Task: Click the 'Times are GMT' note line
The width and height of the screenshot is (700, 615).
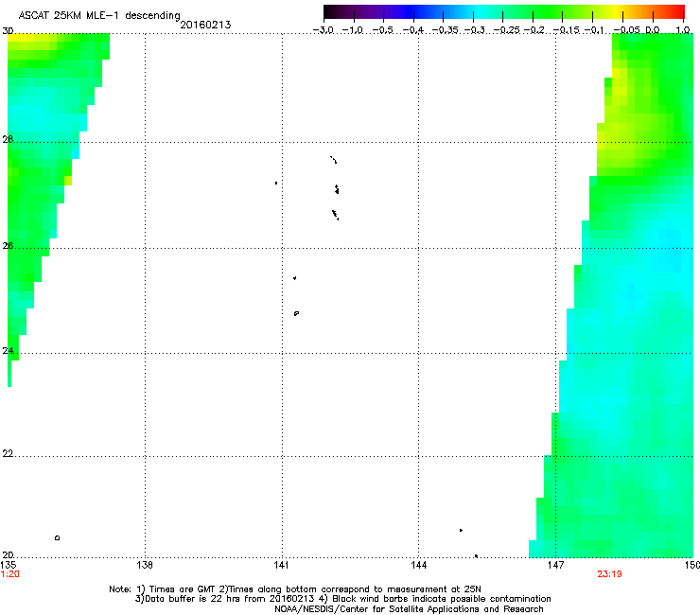Action: point(295,589)
